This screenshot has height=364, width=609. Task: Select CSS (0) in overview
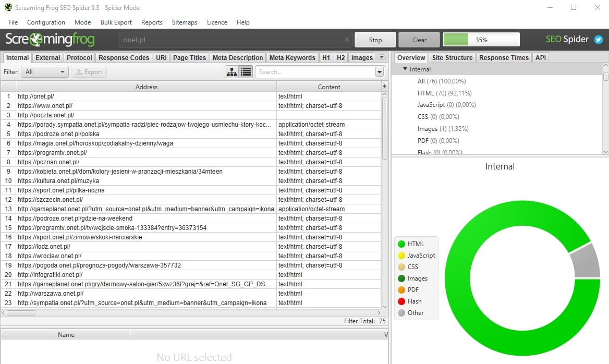pyautogui.click(x=438, y=116)
